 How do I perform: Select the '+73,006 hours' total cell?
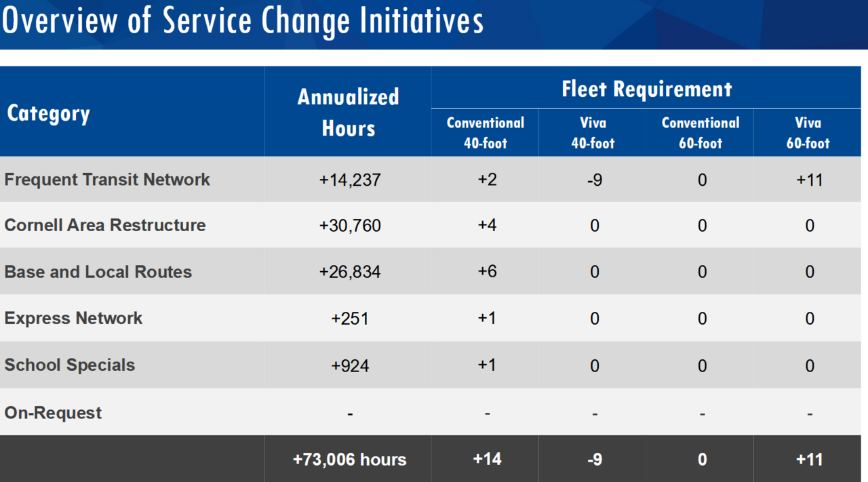point(349,460)
